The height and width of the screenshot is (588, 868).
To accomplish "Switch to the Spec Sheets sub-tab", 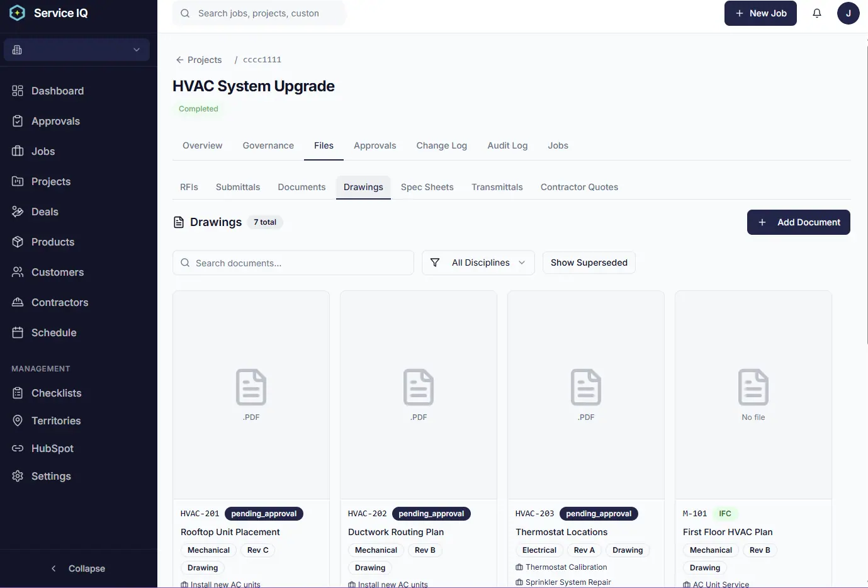I will tap(427, 187).
